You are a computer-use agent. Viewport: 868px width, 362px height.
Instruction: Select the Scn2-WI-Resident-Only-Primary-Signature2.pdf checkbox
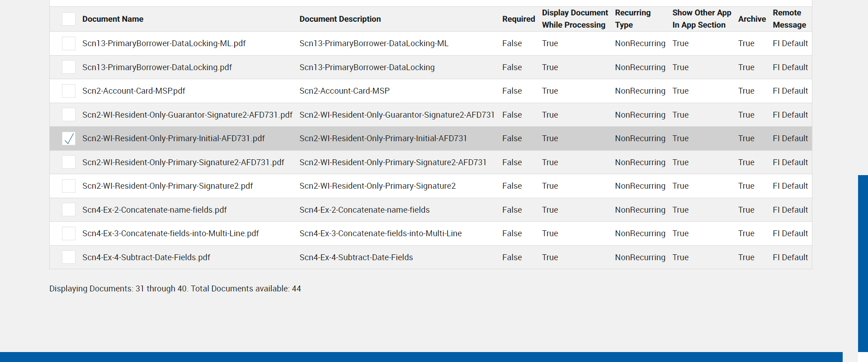coord(69,186)
